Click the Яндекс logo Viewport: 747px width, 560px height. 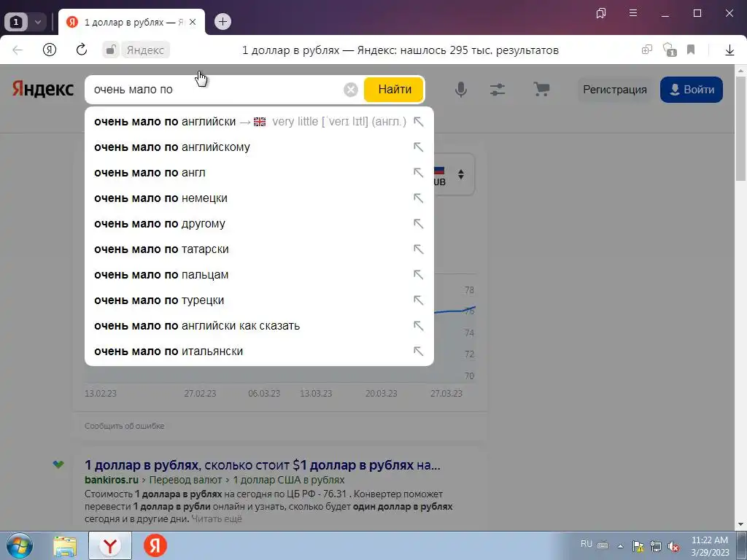(x=43, y=89)
